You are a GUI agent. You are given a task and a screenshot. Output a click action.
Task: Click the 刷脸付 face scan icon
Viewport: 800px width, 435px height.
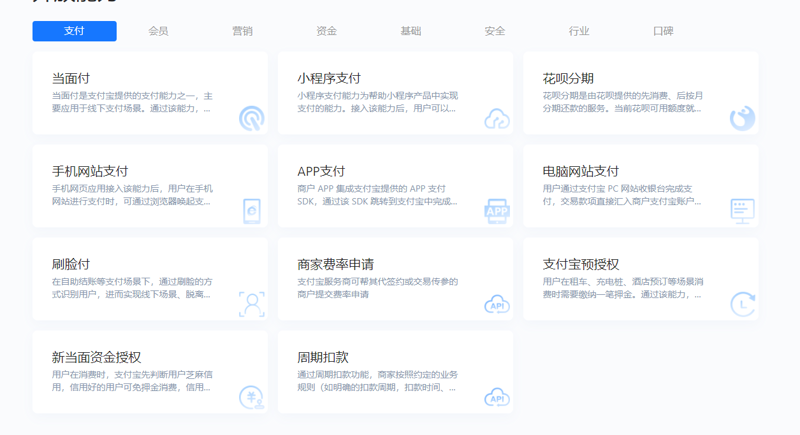coord(252,304)
